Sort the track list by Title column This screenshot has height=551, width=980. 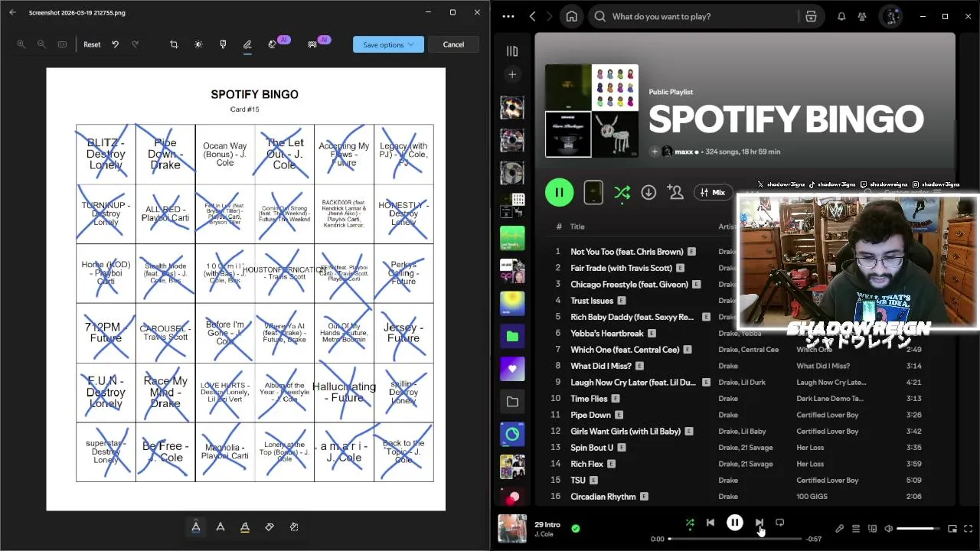point(577,227)
